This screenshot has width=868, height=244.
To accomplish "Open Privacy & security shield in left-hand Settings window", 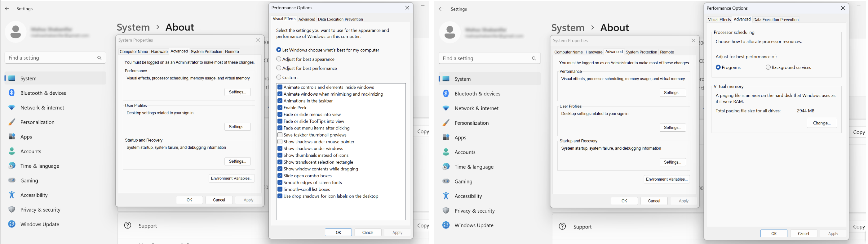I will point(12,210).
